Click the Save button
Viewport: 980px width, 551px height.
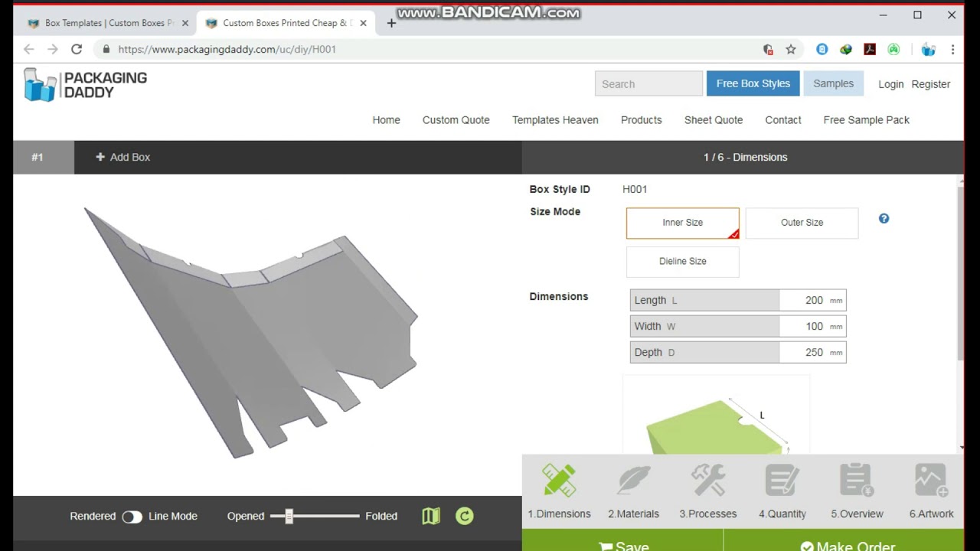(x=622, y=540)
